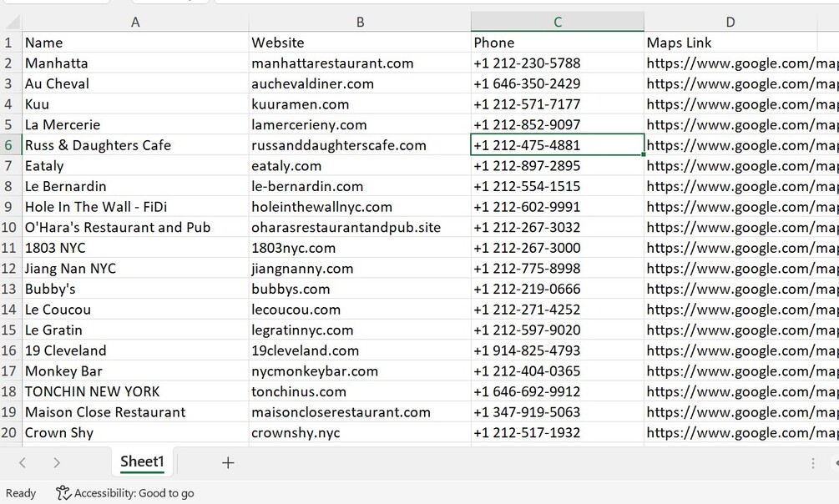The width and height of the screenshot is (839, 504).
Task: Select O'Hara's Restaurant and Pub cell
Action: click(x=135, y=228)
